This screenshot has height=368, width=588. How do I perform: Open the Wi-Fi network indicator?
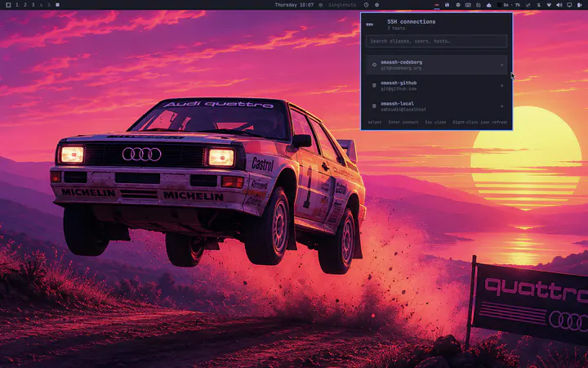pyautogui.click(x=549, y=5)
